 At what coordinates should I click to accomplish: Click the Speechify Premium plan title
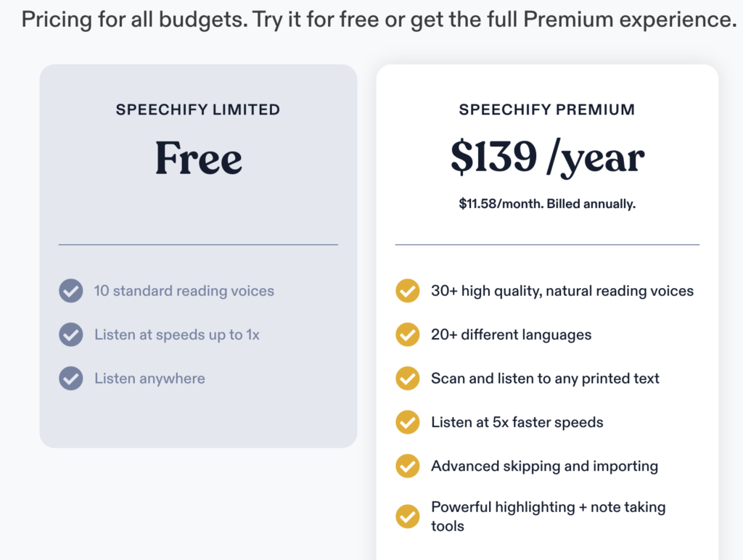547,110
